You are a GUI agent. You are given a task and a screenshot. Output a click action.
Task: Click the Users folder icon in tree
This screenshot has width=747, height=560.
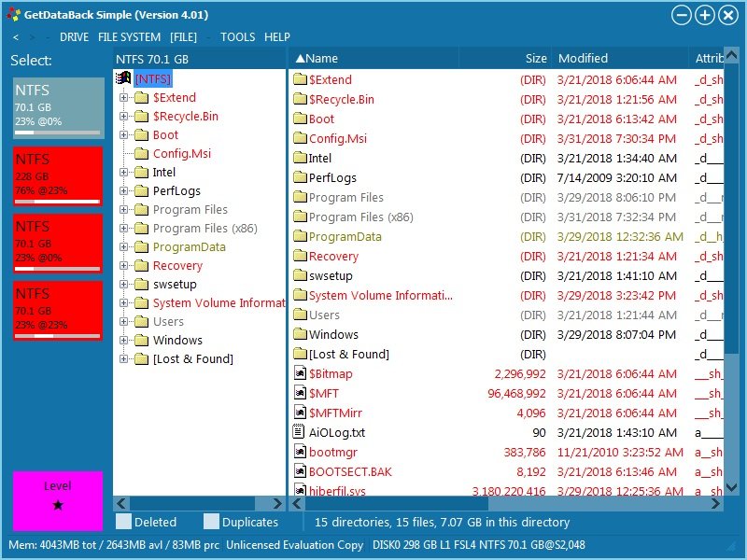[142, 321]
